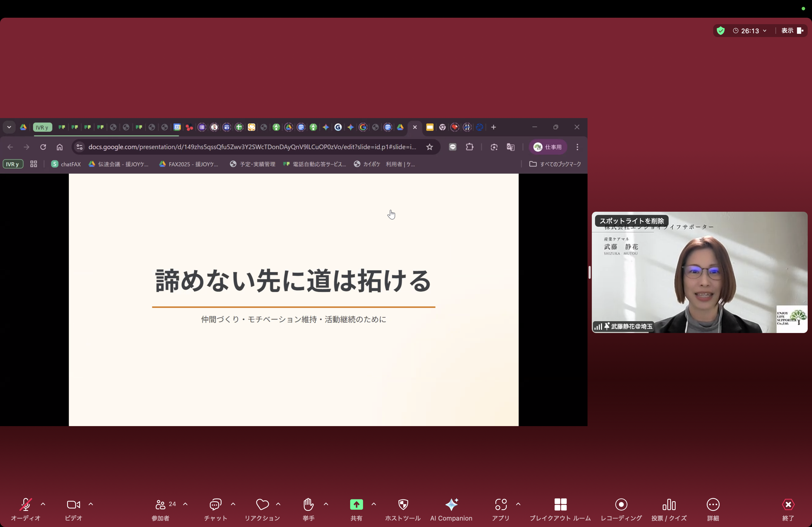Open the Polls / Quizzes icon
Image resolution: width=812 pixels, height=527 pixels.
[669, 505]
